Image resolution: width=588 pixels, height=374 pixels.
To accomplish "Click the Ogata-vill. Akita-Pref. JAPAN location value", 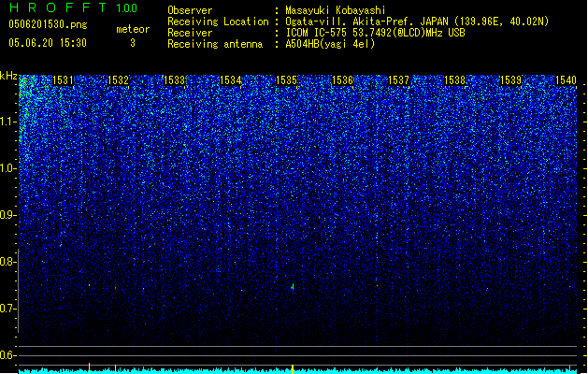I will 417,22.
